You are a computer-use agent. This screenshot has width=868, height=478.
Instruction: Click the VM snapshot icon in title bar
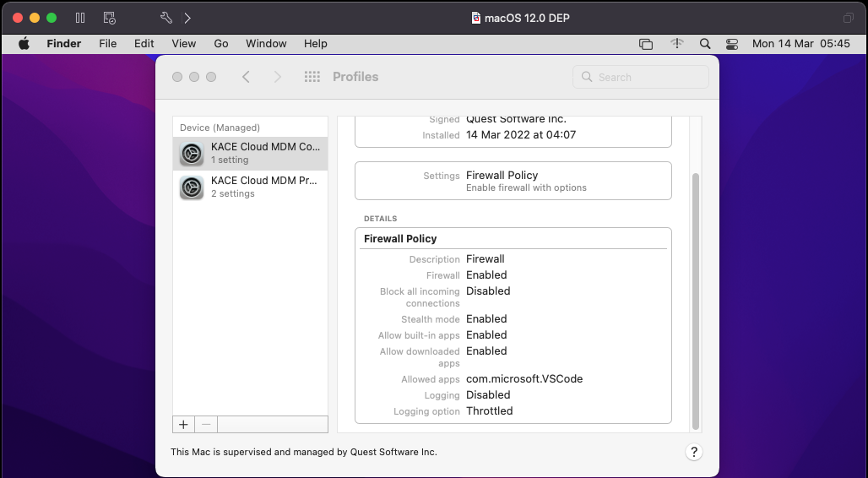tap(109, 18)
